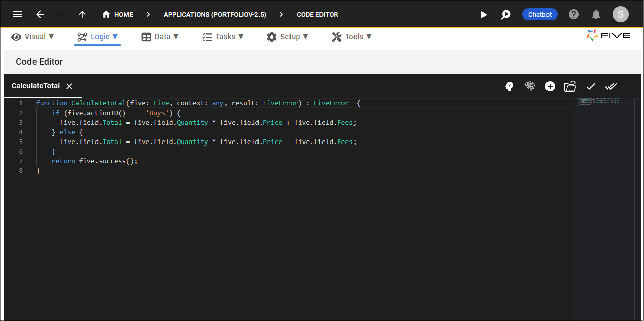Screen dimensions: 644x321
Task: Click the code minimap preview
Action: (x=598, y=102)
